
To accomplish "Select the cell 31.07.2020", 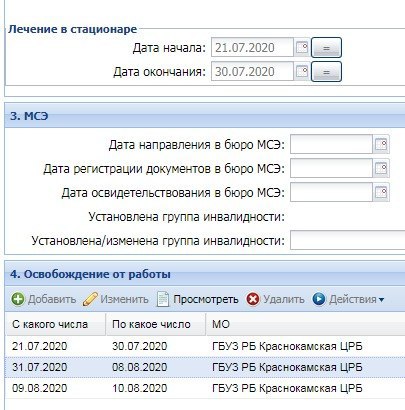I will pos(39,367).
